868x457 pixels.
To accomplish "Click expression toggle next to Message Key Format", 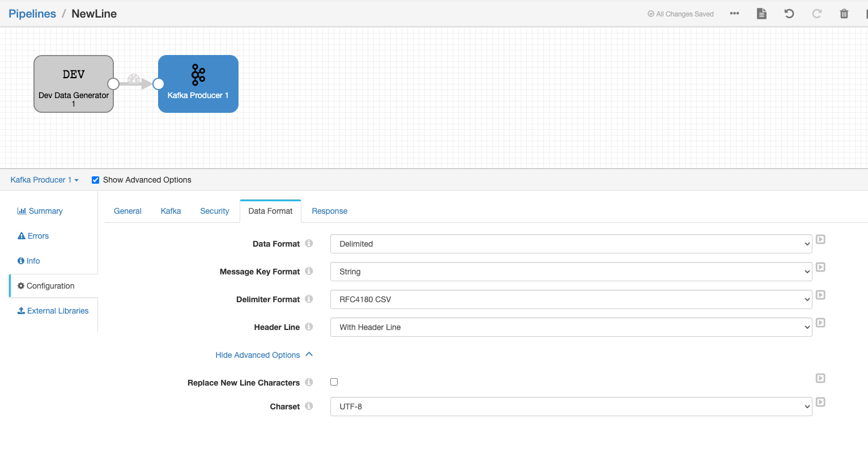I will coord(820,267).
